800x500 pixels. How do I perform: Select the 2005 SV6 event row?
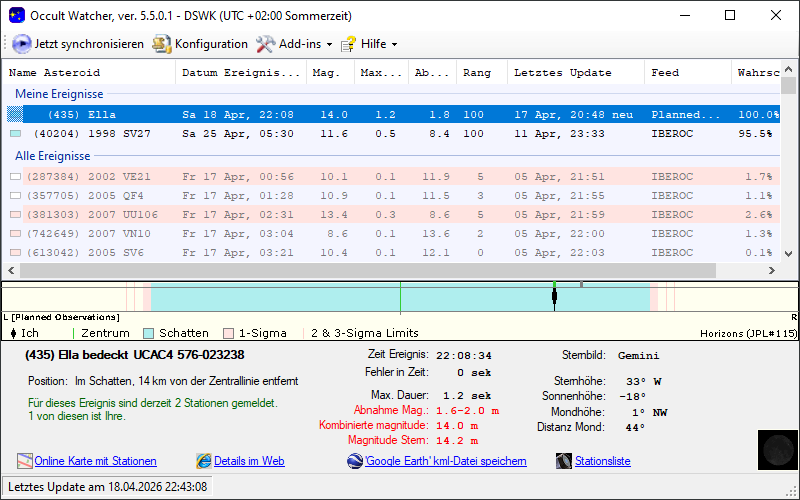(393, 253)
